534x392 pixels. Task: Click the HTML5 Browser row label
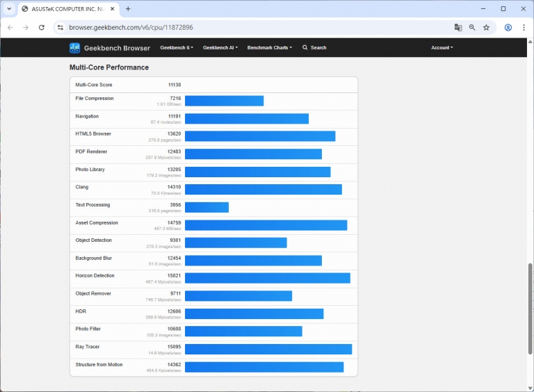pos(93,133)
